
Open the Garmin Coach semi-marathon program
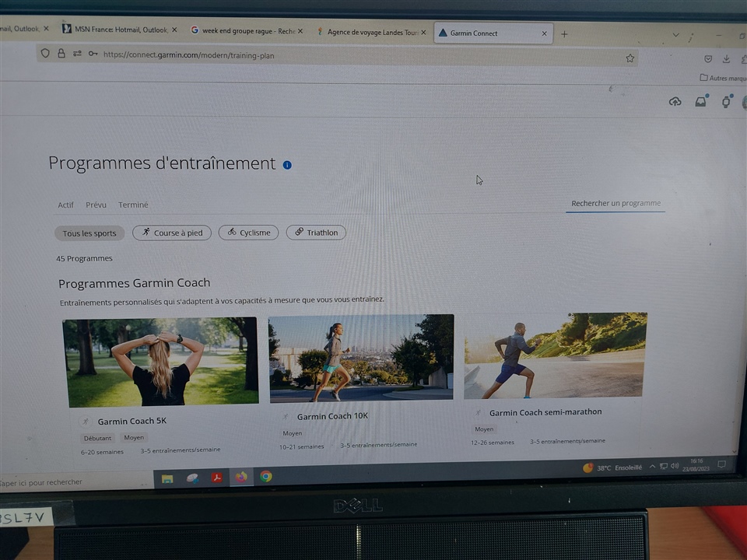coord(545,412)
